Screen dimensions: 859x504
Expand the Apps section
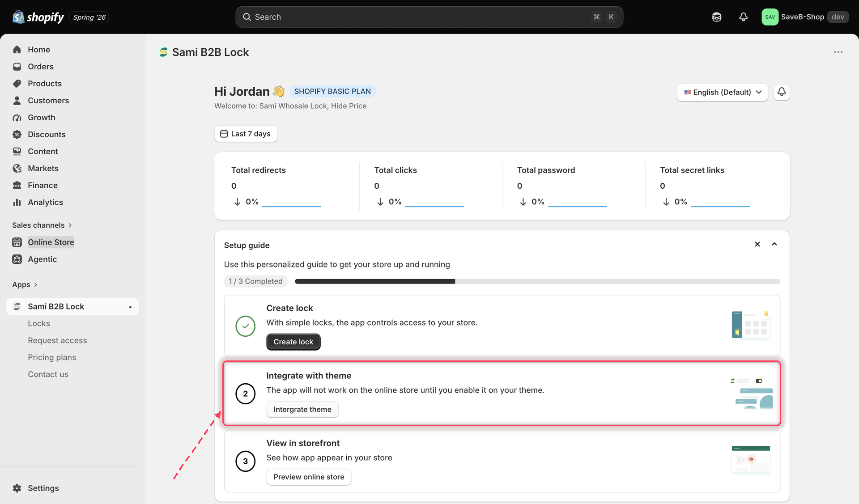25,285
